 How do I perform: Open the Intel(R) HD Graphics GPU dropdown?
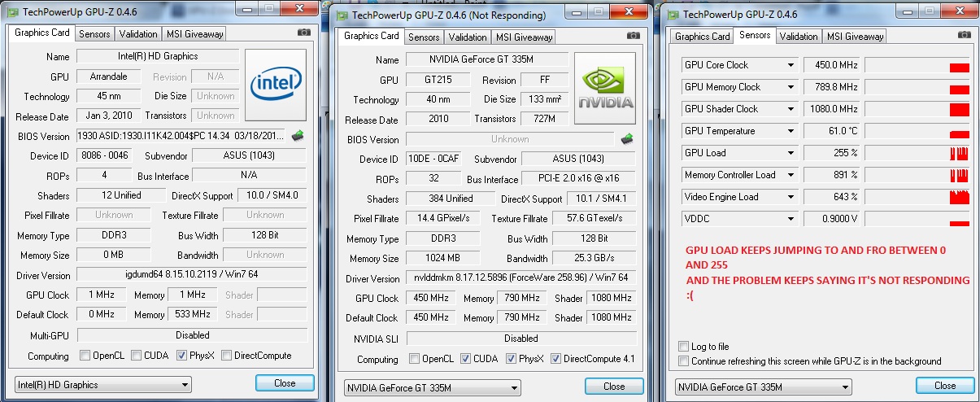pyautogui.click(x=103, y=385)
